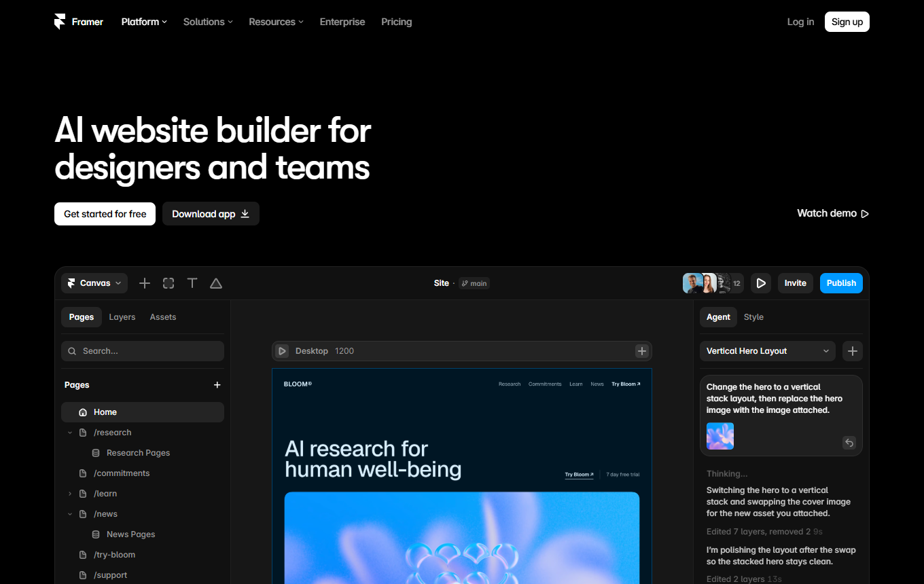Click the Thinking... status text
The height and width of the screenshot is (584, 924).
click(727, 473)
